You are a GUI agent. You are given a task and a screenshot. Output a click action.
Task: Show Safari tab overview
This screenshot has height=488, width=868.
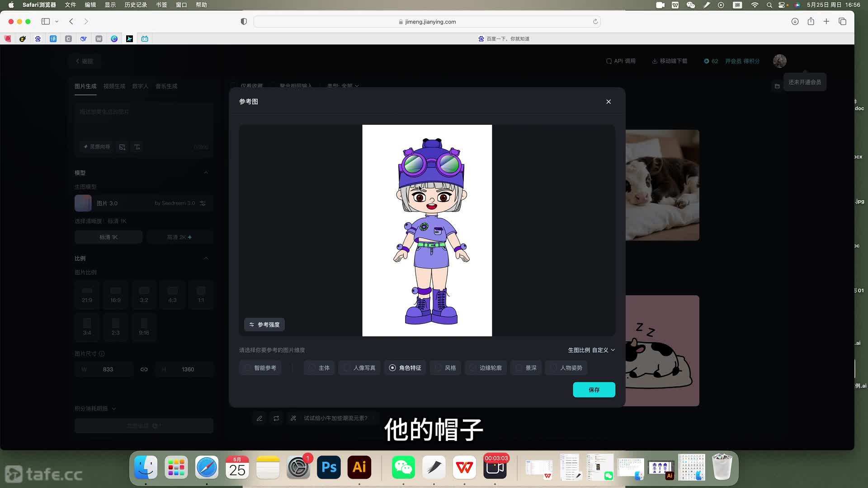coord(842,21)
